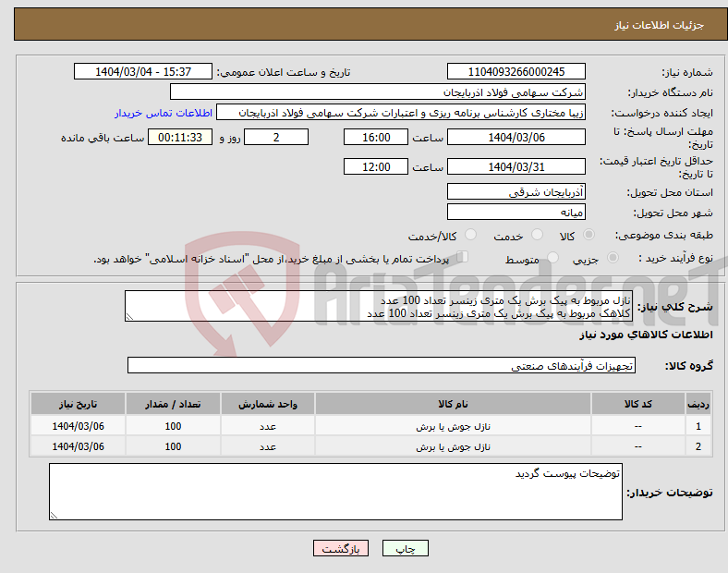The image size is (728, 573).
Task: Click the buyer notes text area
Action: pyautogui.click(x=335, y=492)
